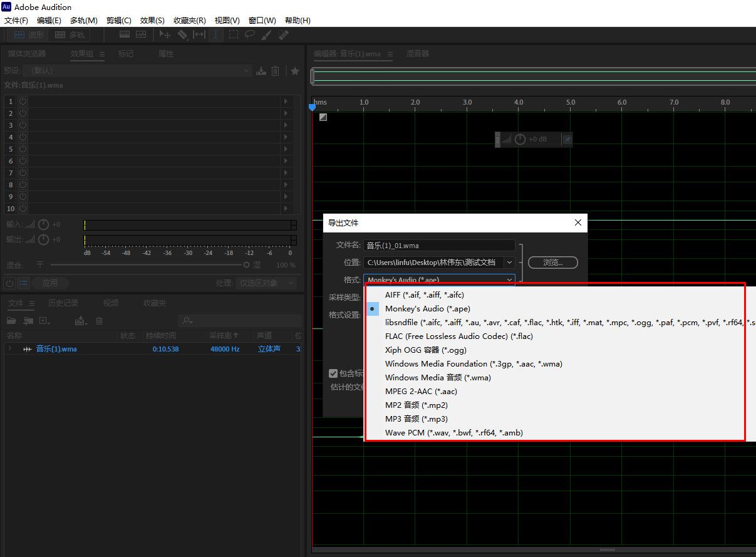Screen dimensions: 756x557
Task: Toggle power for effect slot 7
Action: 23,172
